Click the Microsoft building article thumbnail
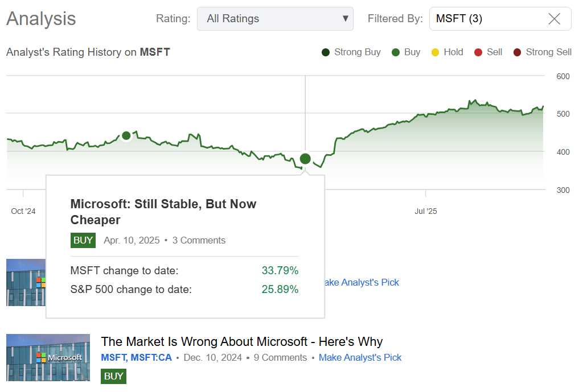The height and width of the screenshot is (392, 583). click(48, 358)
